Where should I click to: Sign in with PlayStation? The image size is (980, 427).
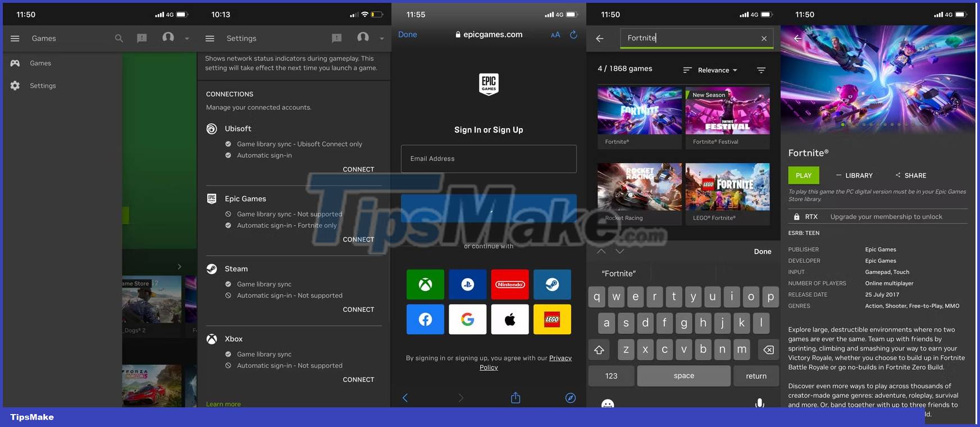click(467, 284)
